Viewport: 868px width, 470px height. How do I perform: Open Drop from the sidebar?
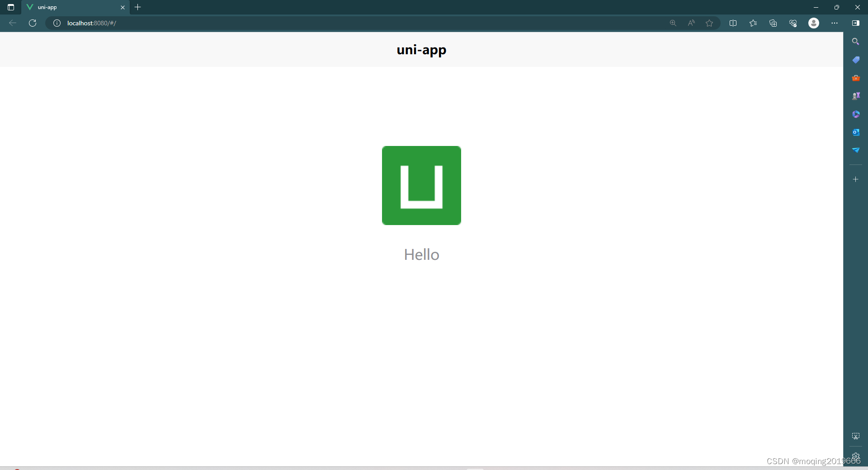pyautogui.click(x=856, y=150)
